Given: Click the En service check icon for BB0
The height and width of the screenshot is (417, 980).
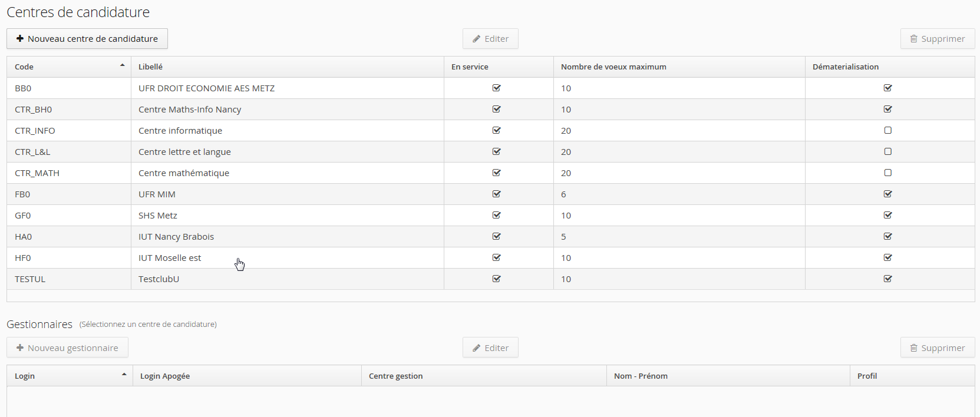Looking at the screenshot, I should (x=496, y=88).
